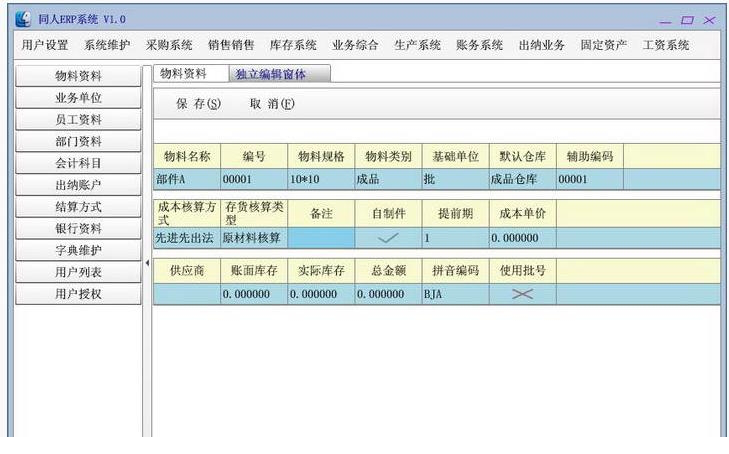Select 字典维护 in the sidebar

pos(78,250)
